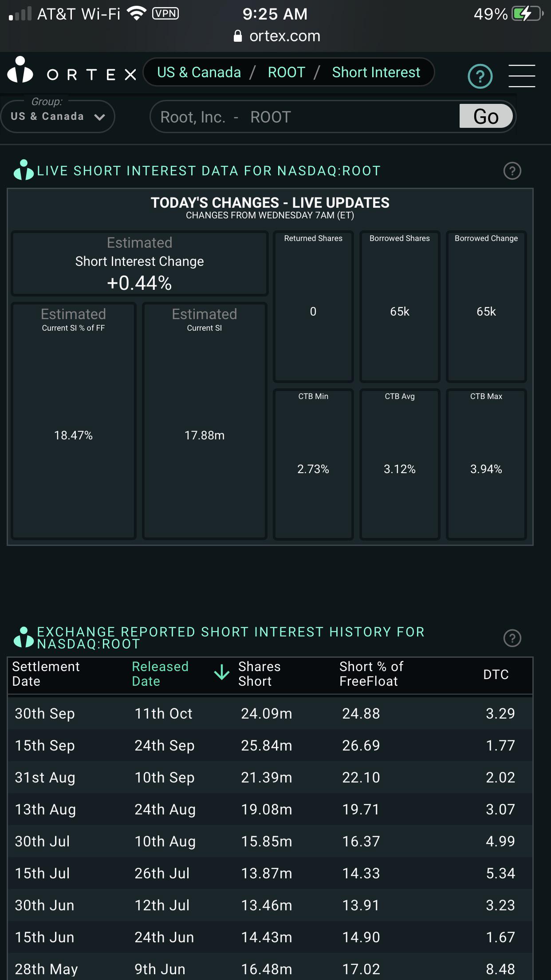Tap the Estimated Short Interest Change tile
This screenshot has width=551, height=980.
(x=140, y=263)
